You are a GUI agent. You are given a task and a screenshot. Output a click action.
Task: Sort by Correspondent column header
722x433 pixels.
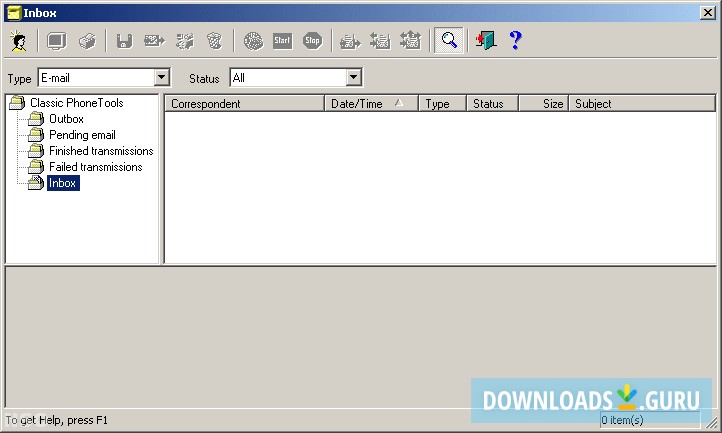coord(244,104)
